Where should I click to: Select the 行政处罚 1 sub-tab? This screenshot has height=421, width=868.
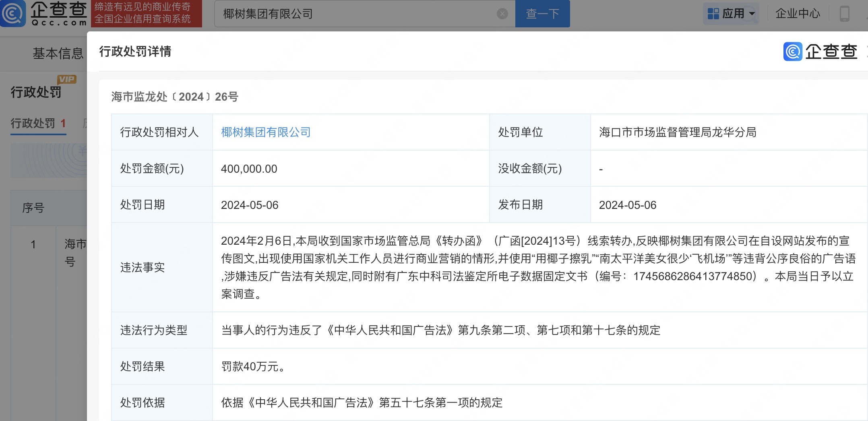click(38, 124)
